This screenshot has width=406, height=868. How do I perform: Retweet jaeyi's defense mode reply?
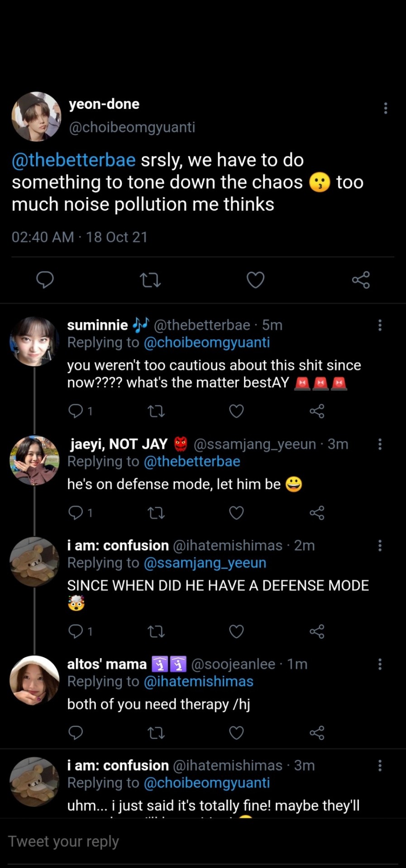(x=156, y=513)
